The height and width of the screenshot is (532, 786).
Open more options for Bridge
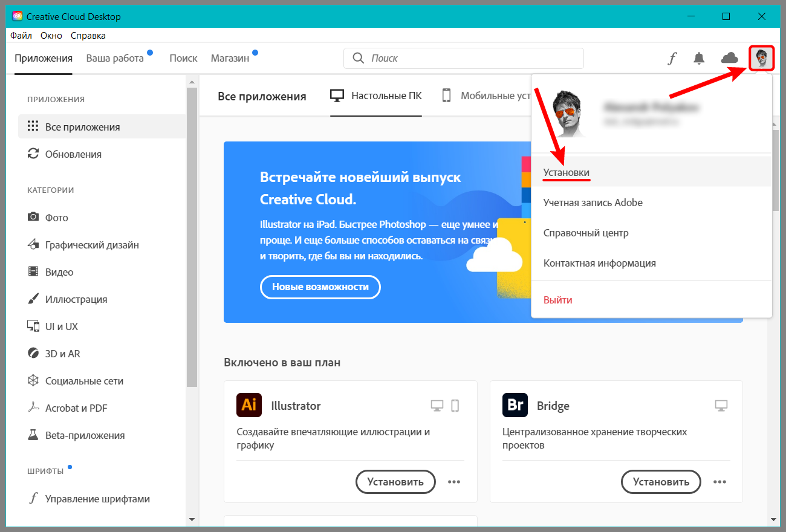[719, 482]
